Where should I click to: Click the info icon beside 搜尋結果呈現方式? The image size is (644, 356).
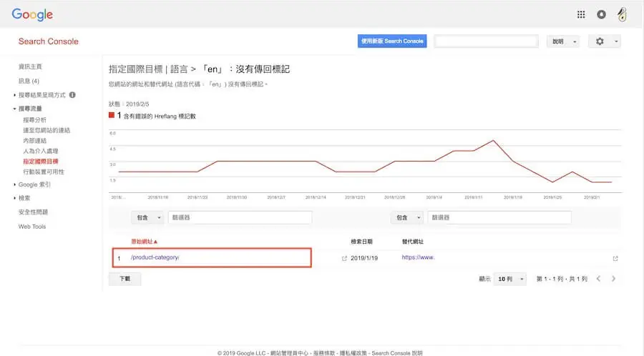pos(72,95)
